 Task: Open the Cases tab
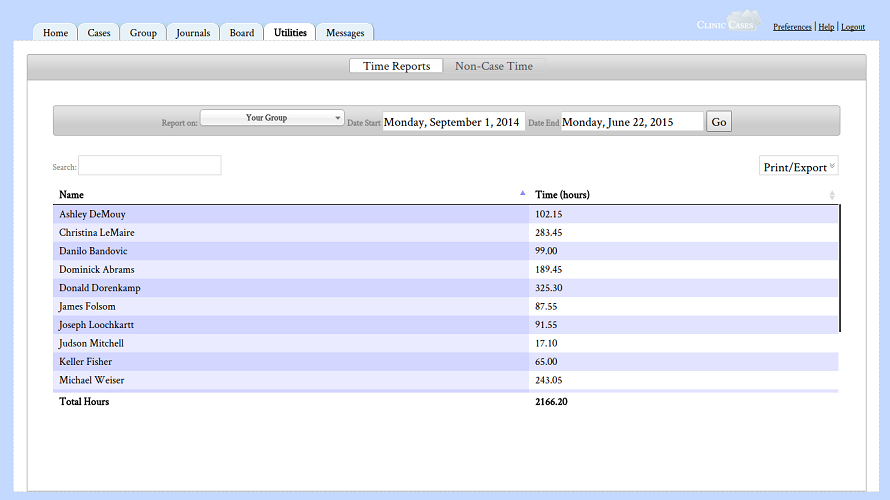[x=99, y=33]
